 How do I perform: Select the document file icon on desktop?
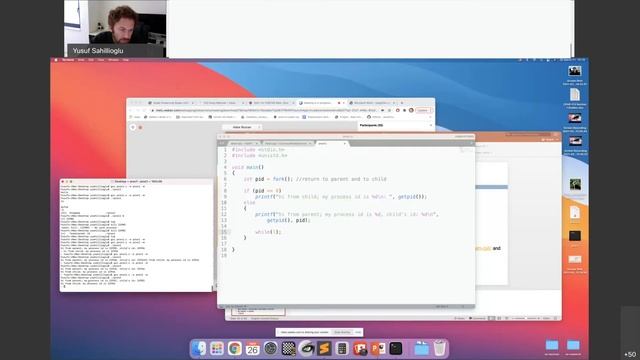pos(575,95)
